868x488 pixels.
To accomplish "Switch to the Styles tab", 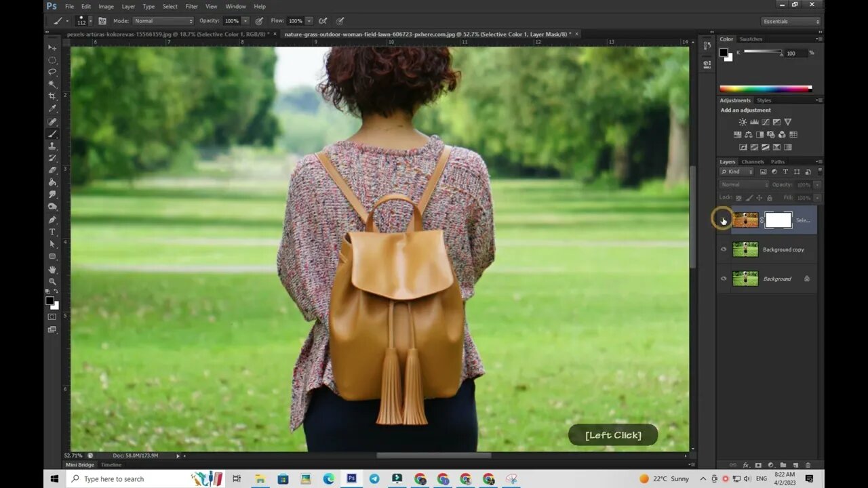I will point(764,100).
